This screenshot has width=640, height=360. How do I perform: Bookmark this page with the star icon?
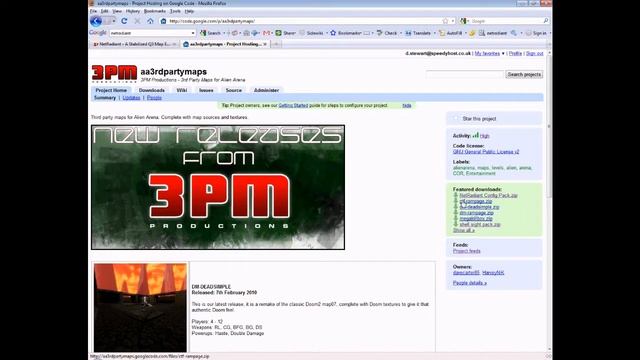tap(445, 21)
